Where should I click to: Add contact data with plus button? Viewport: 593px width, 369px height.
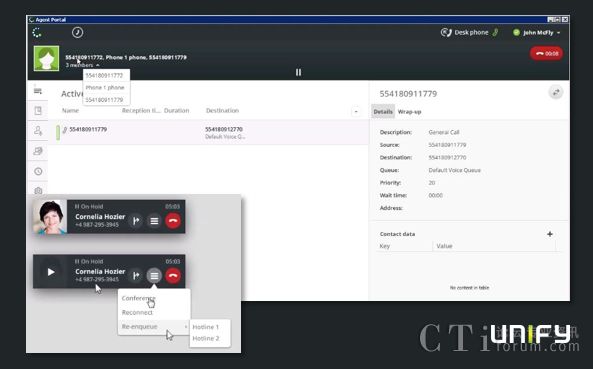click(550, 234)
